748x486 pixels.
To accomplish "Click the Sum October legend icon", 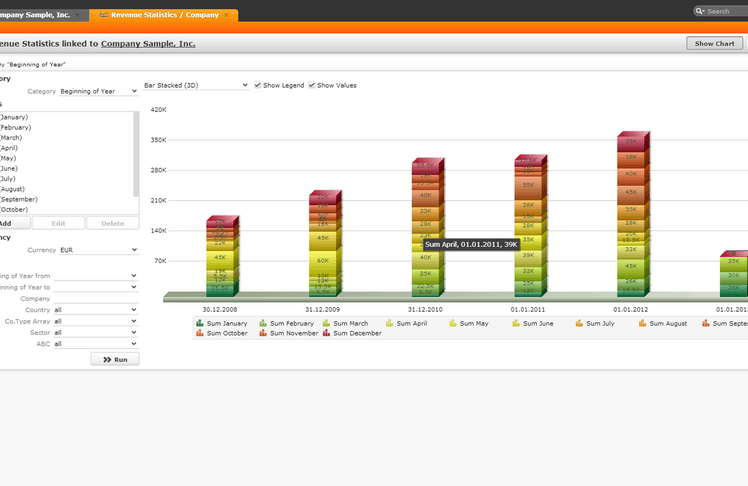I will (200, 333).
